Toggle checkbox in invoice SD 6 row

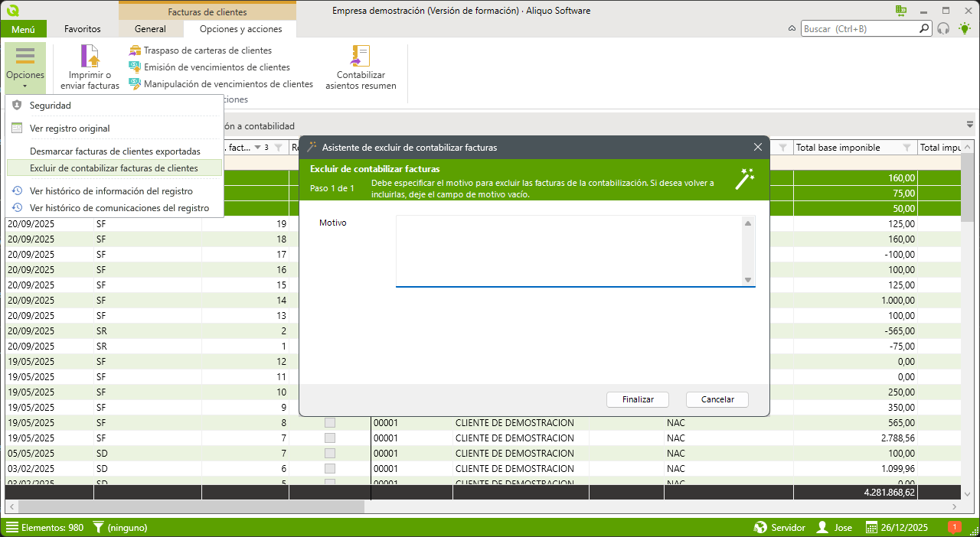[x=330, y=468]
